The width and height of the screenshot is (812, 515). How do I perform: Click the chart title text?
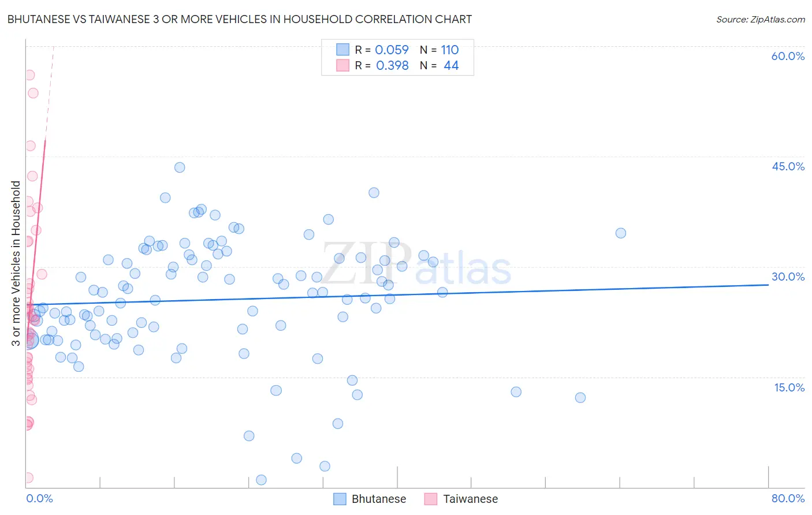coord(240,19)
